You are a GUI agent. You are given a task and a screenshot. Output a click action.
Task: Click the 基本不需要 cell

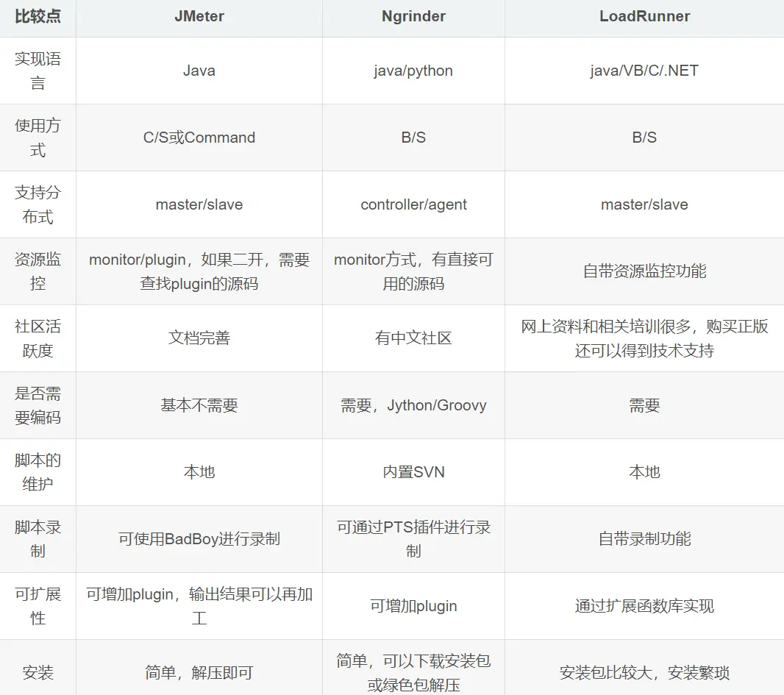199,405
